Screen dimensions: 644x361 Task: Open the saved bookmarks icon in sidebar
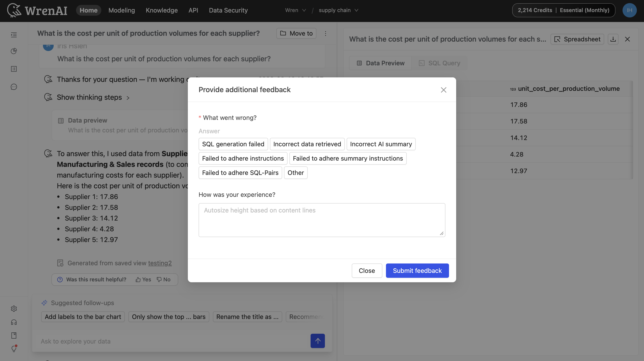click(x=14, y=335)
